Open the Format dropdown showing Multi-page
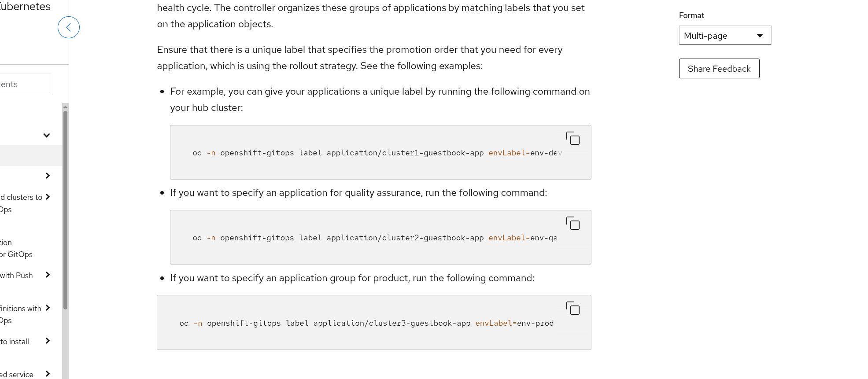The height and width of the screenshot is (379, 868). [725, 36]
